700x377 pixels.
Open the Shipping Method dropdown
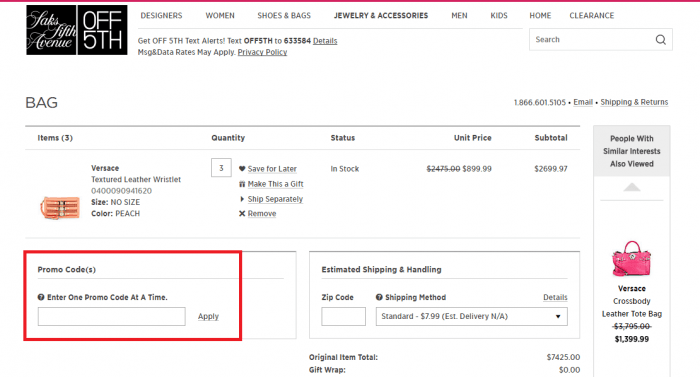coord(471,316)
